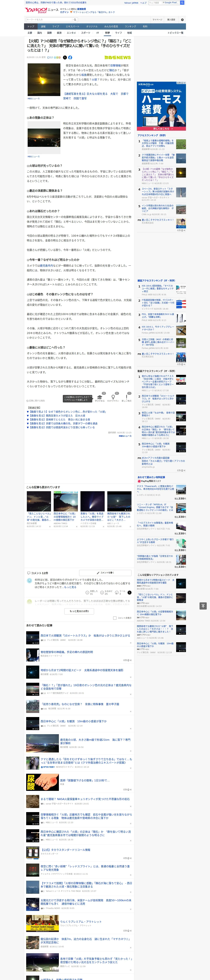Click blue web search button in header
The height and width of the screenshot is (980, 210).
pyautogui.click(x=182, y=3)
